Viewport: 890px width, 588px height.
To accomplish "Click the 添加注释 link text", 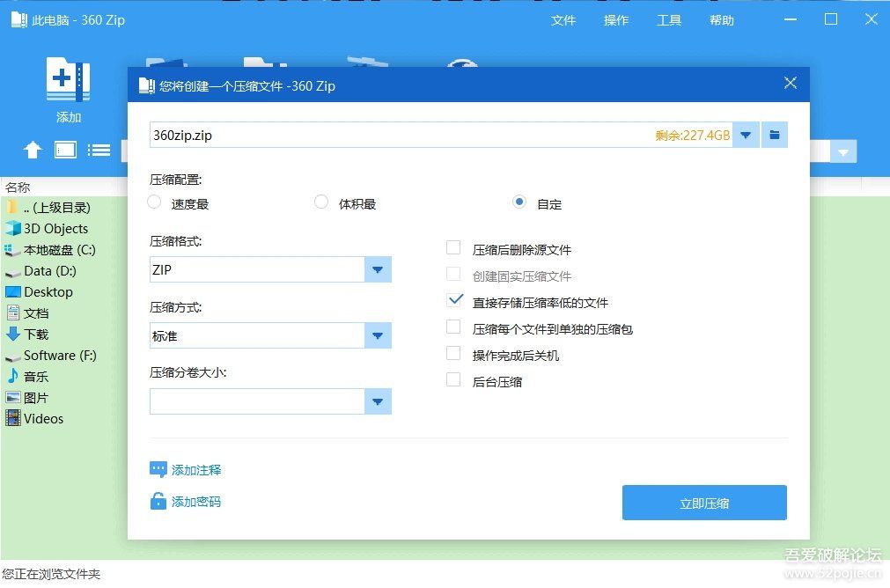I will coord(196,470).
